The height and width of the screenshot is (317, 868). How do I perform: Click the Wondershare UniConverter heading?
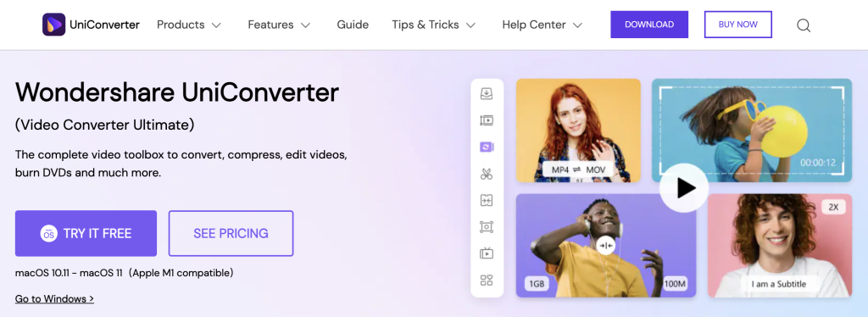tap(177, 92)
